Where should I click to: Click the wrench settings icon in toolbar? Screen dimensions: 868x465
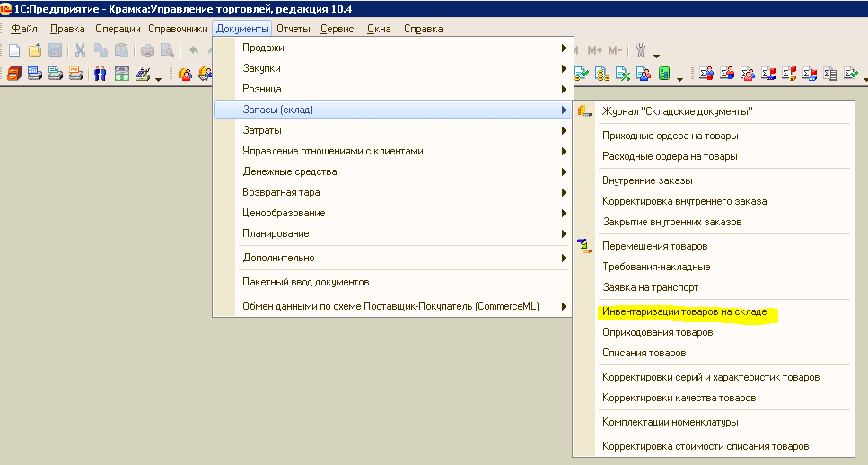click(x=641, y=50)
